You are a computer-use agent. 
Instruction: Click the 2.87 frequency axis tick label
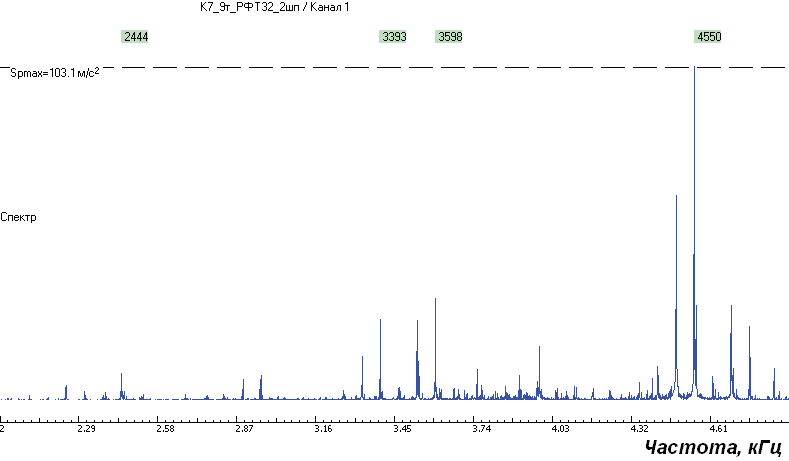(x=244, y=429)
